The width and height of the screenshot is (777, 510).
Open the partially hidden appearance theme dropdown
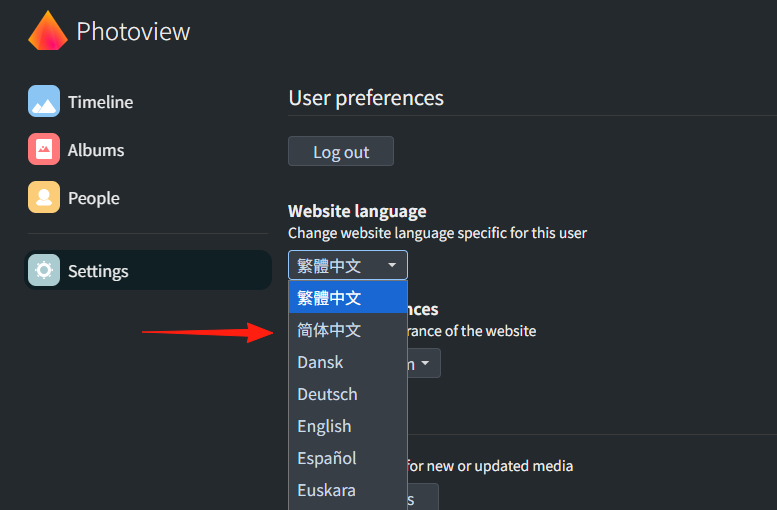point(424,363)
